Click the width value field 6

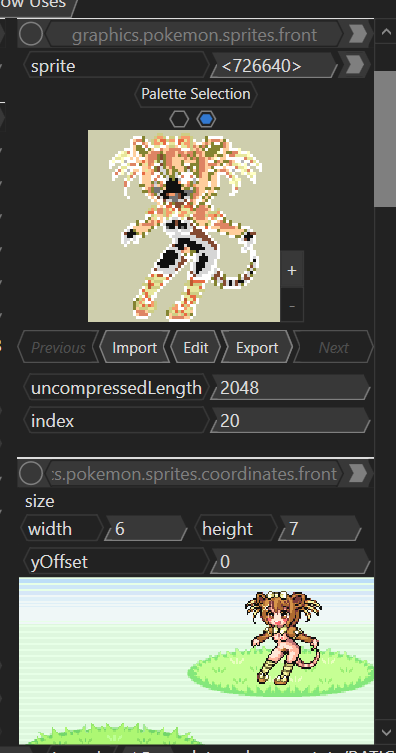point(146,529)
